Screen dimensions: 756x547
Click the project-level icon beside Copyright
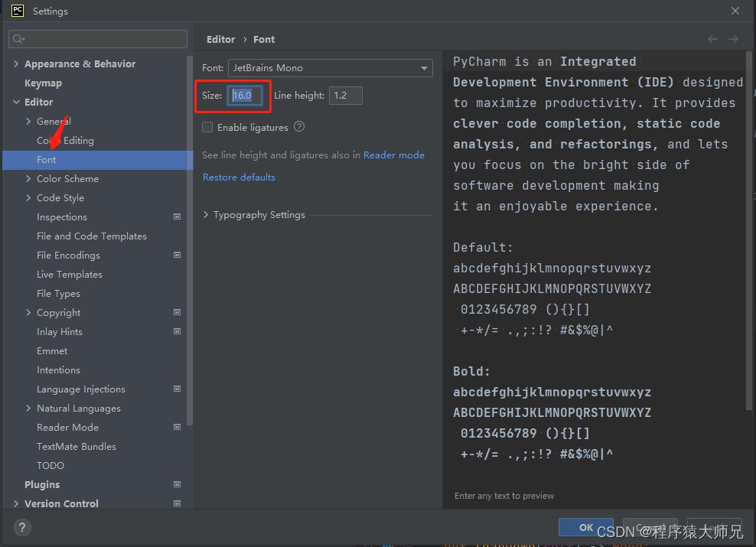[x=177, y=312]
